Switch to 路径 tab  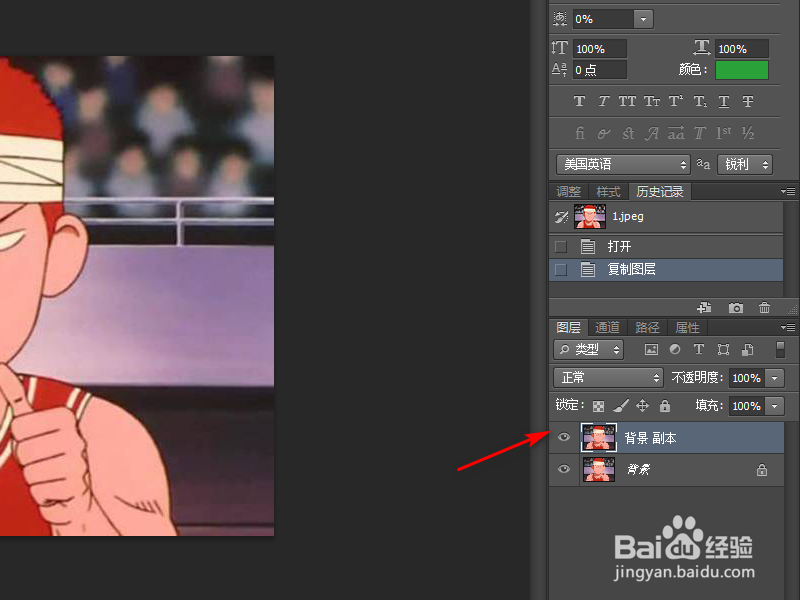pyautogui.click(x=647, y=328)
